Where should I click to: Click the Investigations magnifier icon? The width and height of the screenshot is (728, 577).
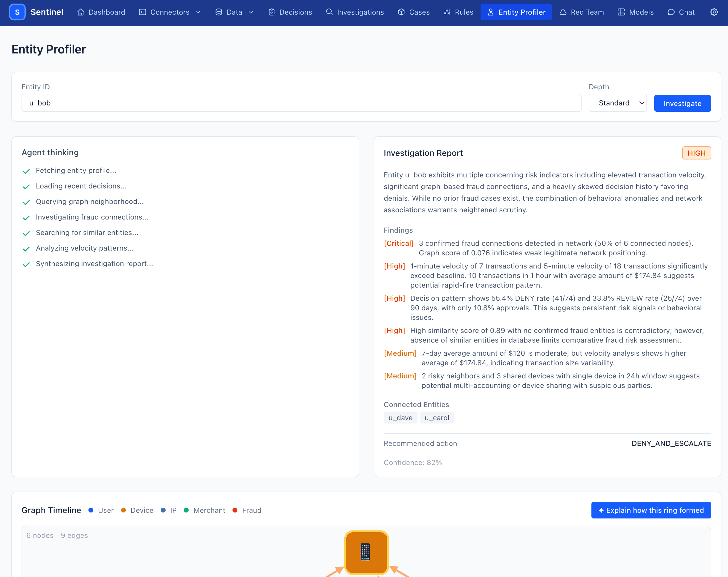click(329, 12)
